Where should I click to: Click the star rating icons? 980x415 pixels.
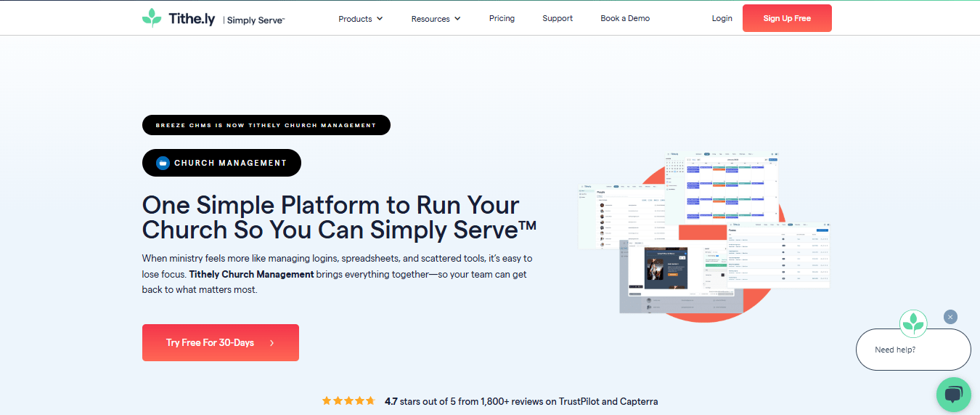[x=348, y=400]
